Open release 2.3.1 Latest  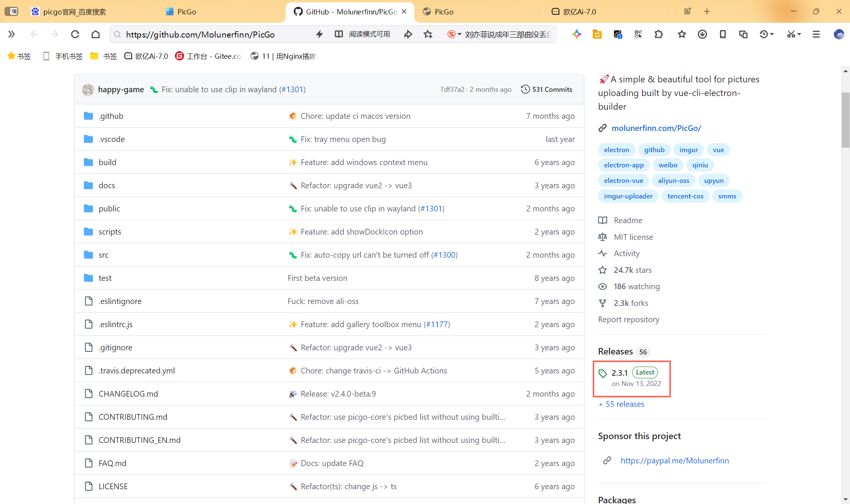click(631, 378)
